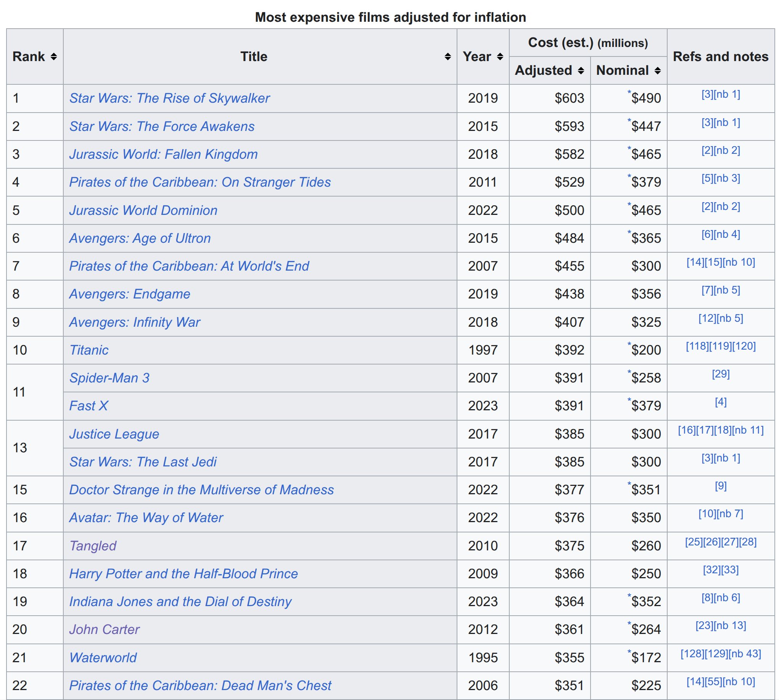The width and height of the screenshot is (779, 700).
Task: Open note [nb 43] for Waterworld
Action: [x=744, y=654]
